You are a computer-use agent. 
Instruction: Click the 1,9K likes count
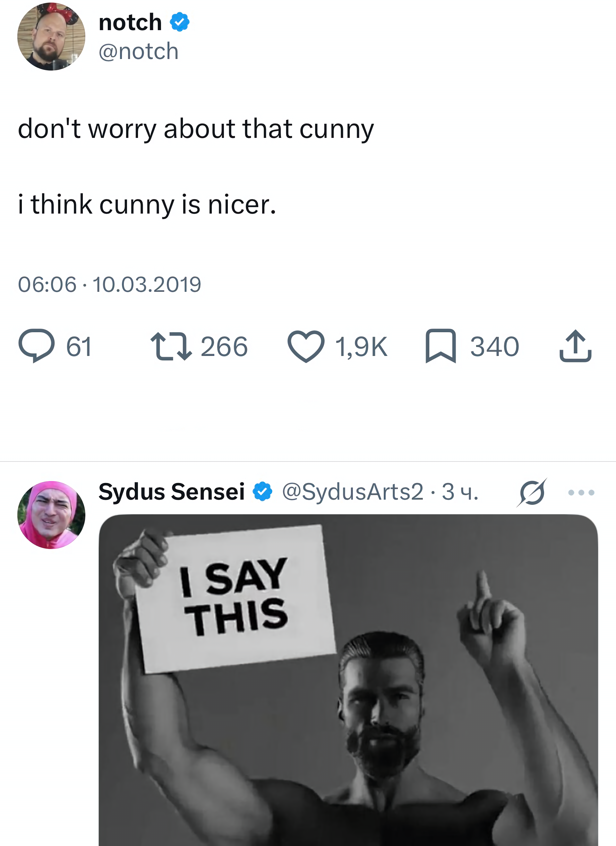pyautogui.click(x=361, y=347)
